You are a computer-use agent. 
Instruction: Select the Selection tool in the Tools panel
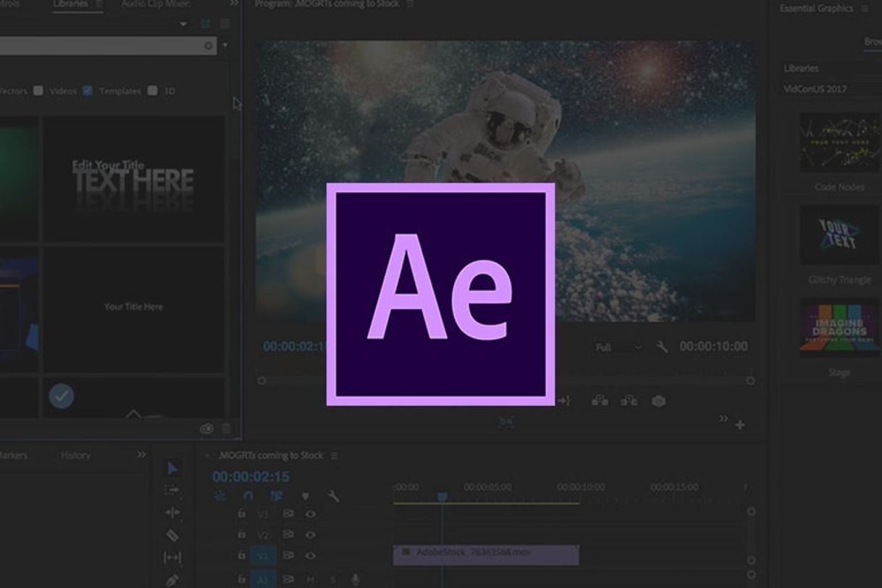pyautogui.click(x=172, y=469)
